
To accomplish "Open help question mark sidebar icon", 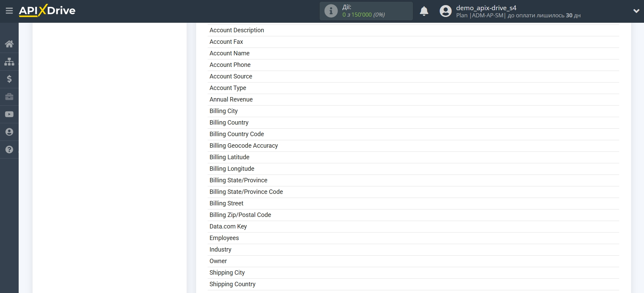I will [x=9, y=150].
